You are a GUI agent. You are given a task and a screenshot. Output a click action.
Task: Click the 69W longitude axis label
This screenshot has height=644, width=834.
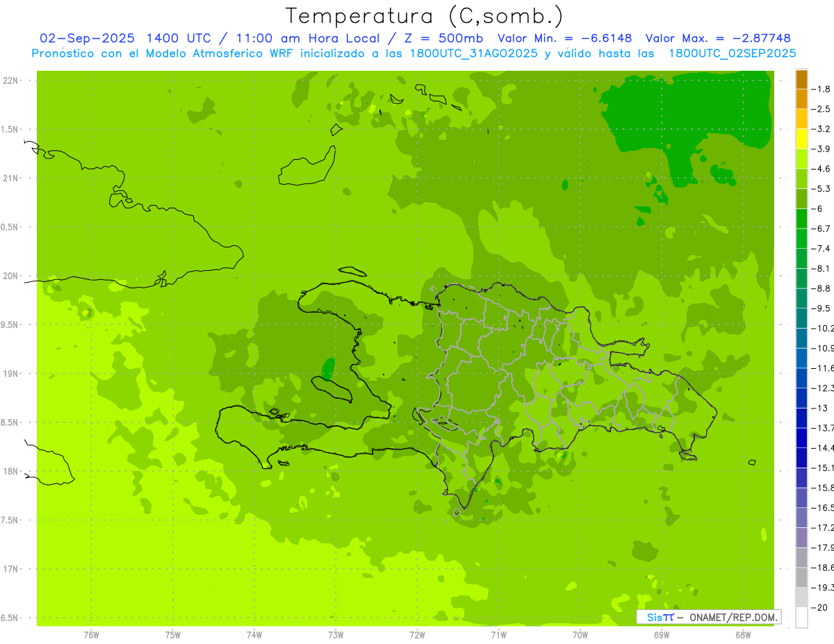pyautogui.click(x=662, y=634)
